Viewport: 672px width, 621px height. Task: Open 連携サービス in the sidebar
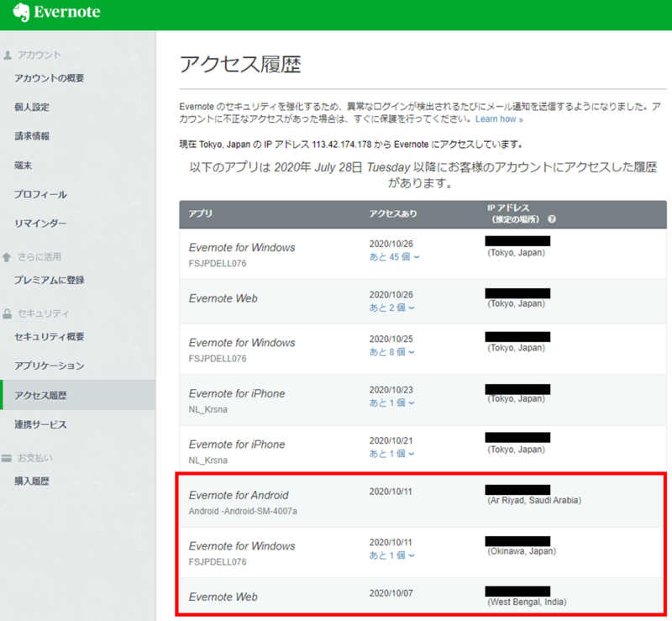(x=40, y=424)
